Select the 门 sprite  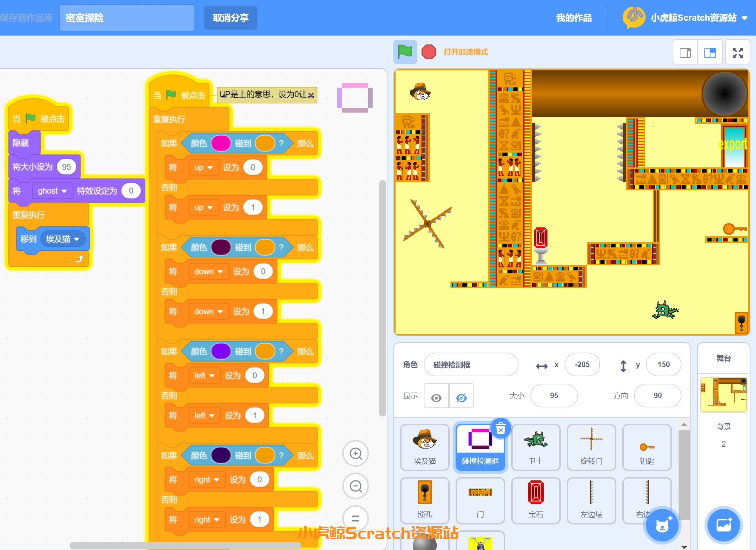pos(480,501)
